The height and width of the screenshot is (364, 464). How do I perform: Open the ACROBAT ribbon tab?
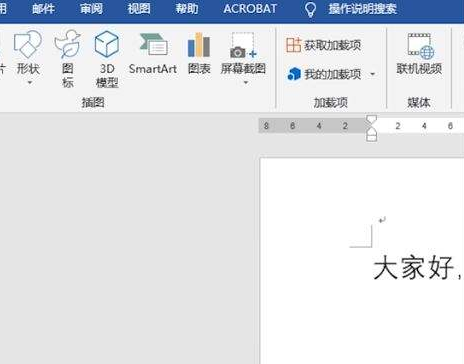tap(250, 9)
